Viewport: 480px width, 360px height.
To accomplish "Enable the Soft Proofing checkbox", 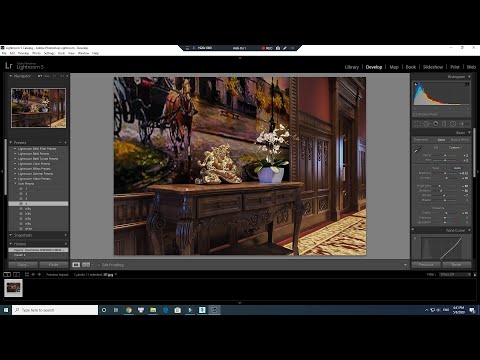I will 99,265.
